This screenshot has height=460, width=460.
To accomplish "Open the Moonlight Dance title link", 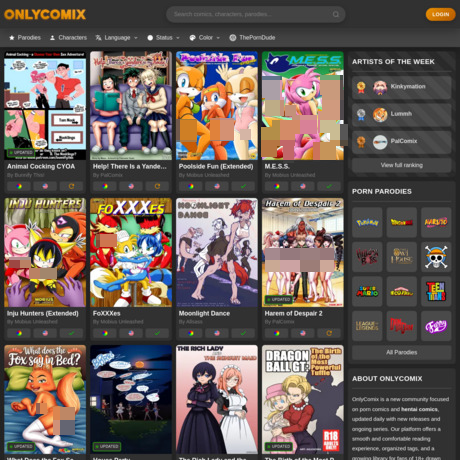I will tap(204, 313).
